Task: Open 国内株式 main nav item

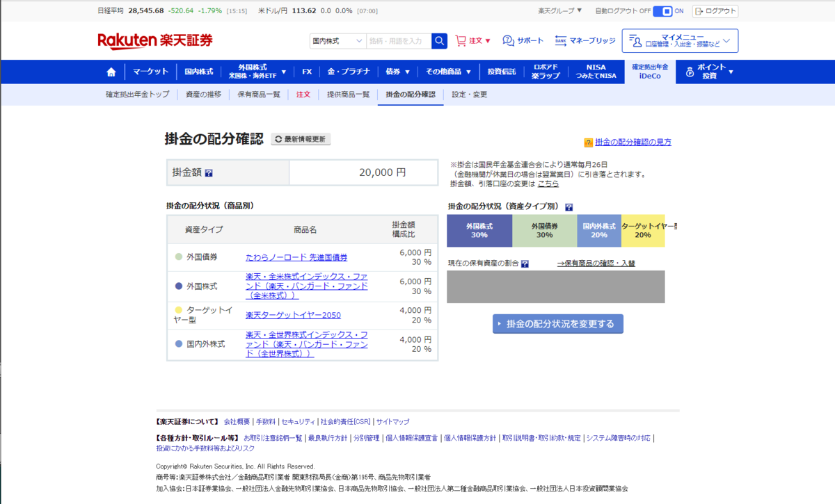Action: (x=198, y=72)
